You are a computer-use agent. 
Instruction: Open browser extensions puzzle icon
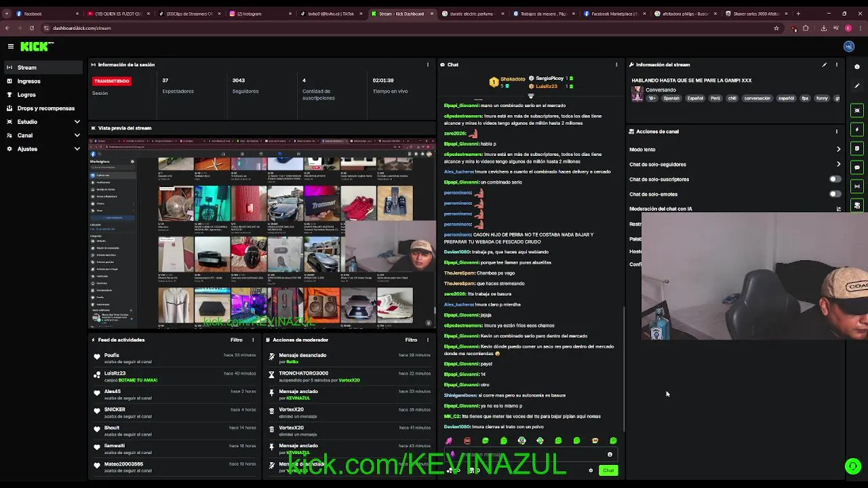(x=806, y=28)
